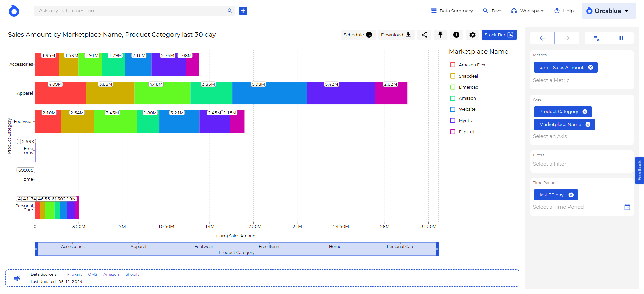Viewport: 644px width, 294px height.
Task: Open the calendar date picker icon
Action: [627, 207]
